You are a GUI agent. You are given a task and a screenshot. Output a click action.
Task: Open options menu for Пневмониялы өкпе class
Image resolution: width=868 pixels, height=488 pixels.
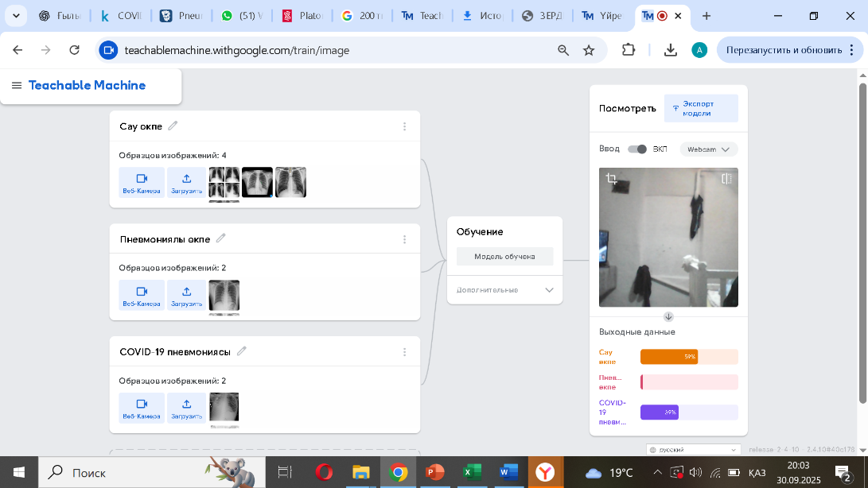(405, 239)
